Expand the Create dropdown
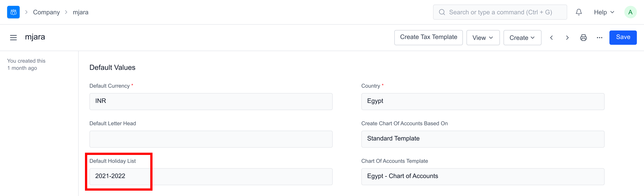 [x=522, y=38]
